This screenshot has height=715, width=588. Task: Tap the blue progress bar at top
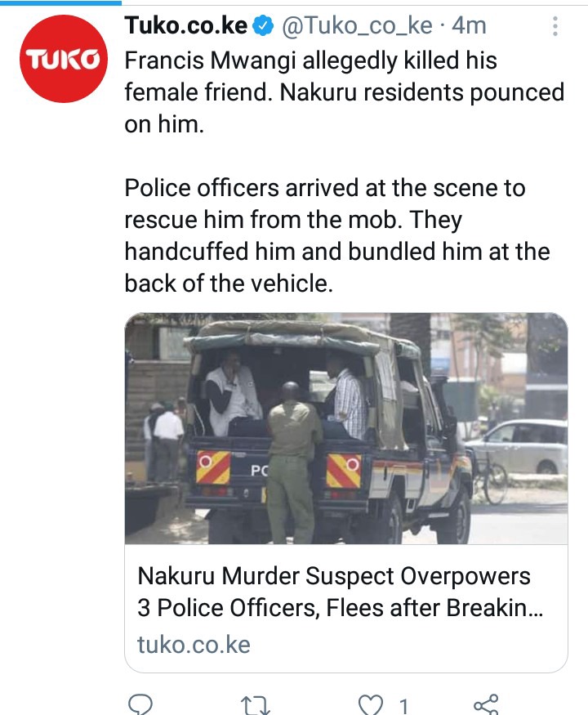coord(60,2)
